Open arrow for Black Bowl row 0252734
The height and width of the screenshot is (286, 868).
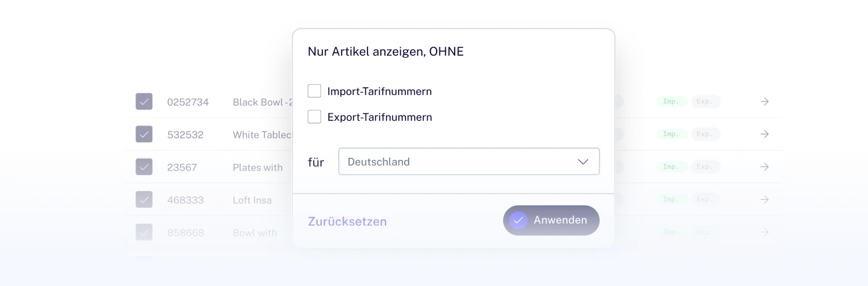(764, 102)
